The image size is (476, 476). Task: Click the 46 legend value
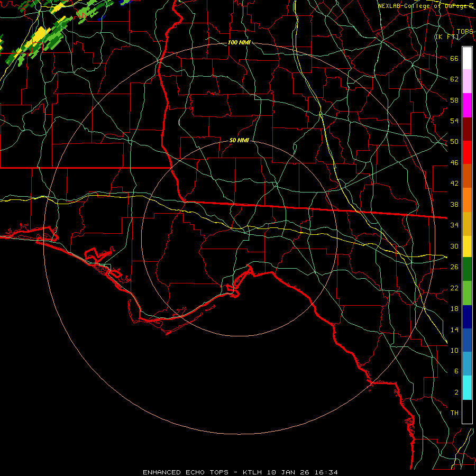coord(454,163)
